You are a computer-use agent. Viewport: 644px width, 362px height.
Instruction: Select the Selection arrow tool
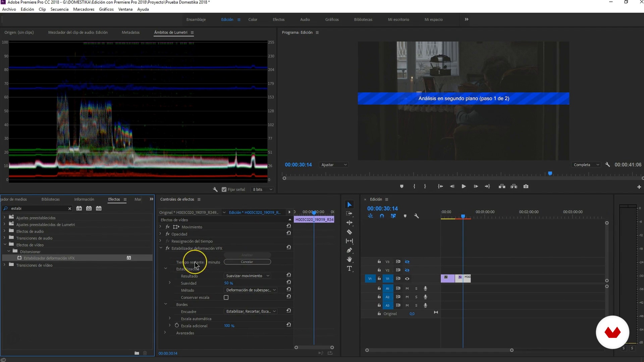[x=349, y=205]
